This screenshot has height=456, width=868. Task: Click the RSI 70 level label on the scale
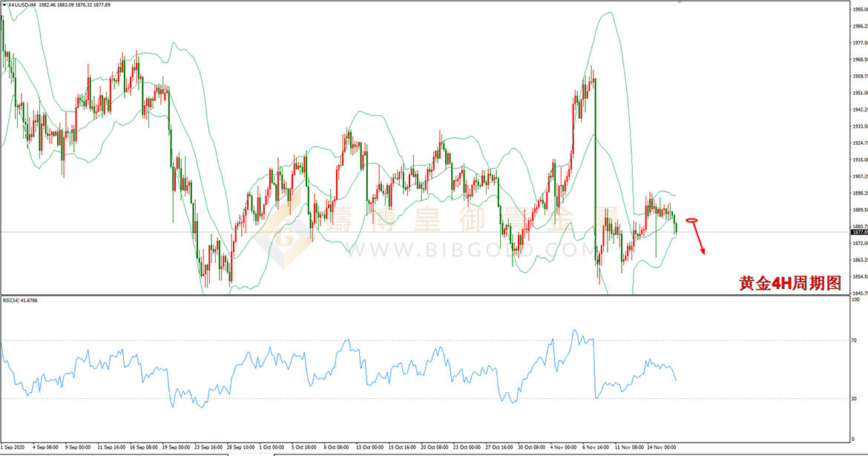coord(855,340)
